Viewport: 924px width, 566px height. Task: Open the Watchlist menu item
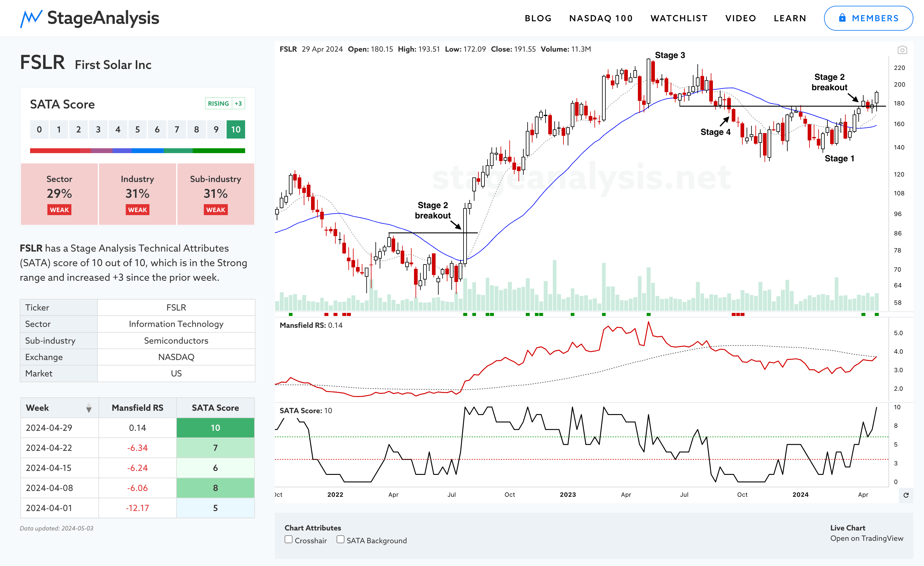(679, 18)
